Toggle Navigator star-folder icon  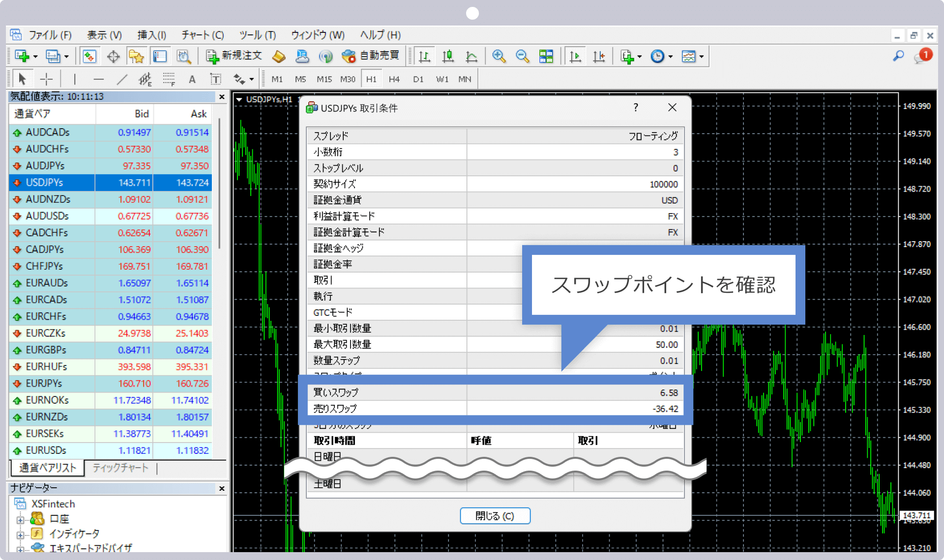136,56
